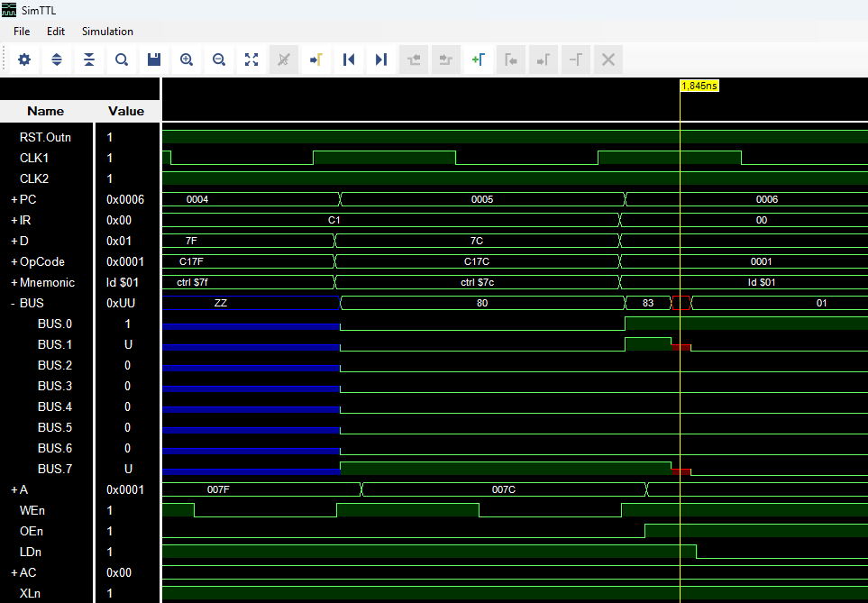The height and width of the screenshot is (603, 868).
Task: Collapse the BUS signal group
Action: click(14, 304)
